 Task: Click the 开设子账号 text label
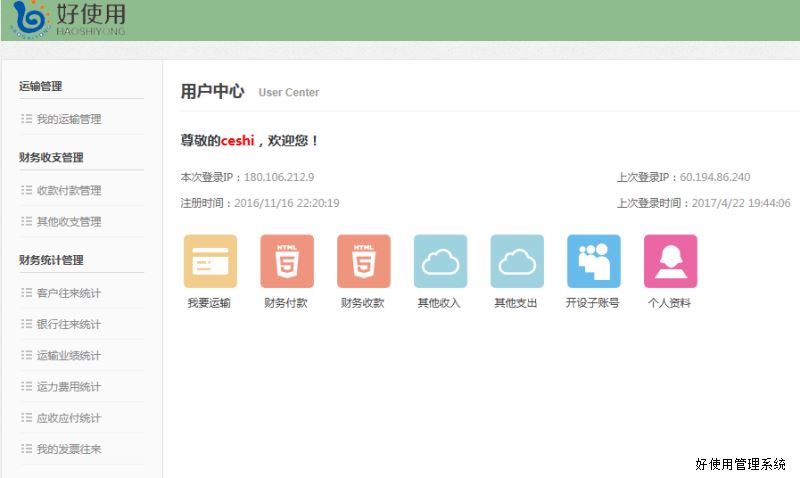pos(593,302)
